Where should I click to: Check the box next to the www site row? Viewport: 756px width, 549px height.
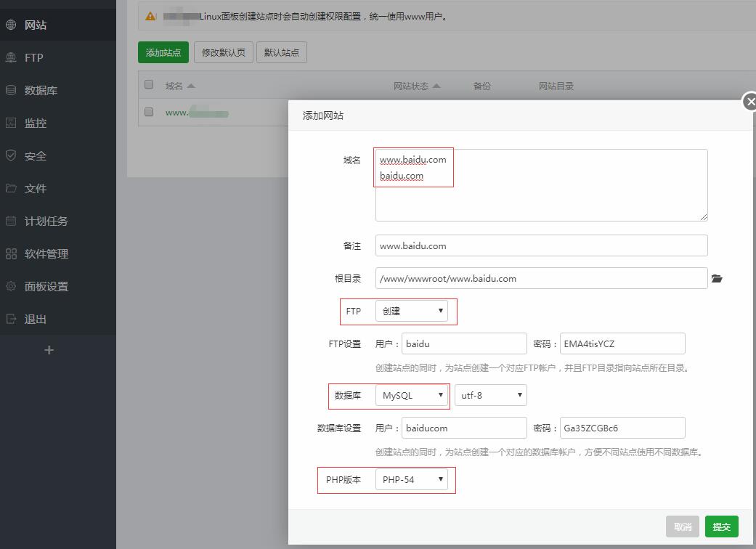[149, 112]
